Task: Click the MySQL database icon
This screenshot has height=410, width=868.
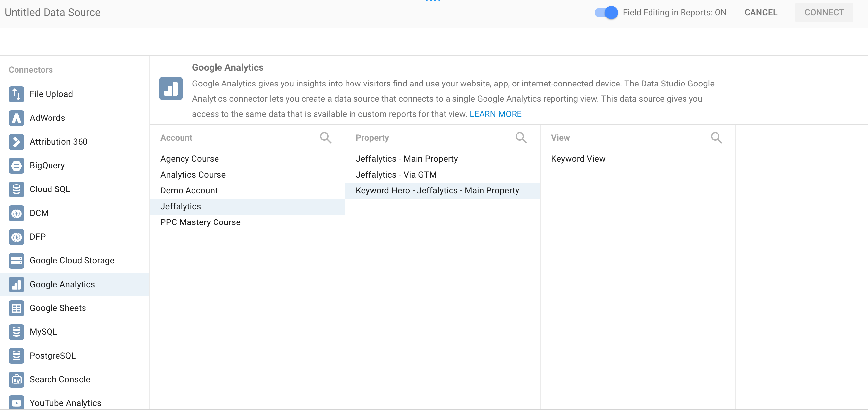Action: pyautogui.click(x=16, y=332)
